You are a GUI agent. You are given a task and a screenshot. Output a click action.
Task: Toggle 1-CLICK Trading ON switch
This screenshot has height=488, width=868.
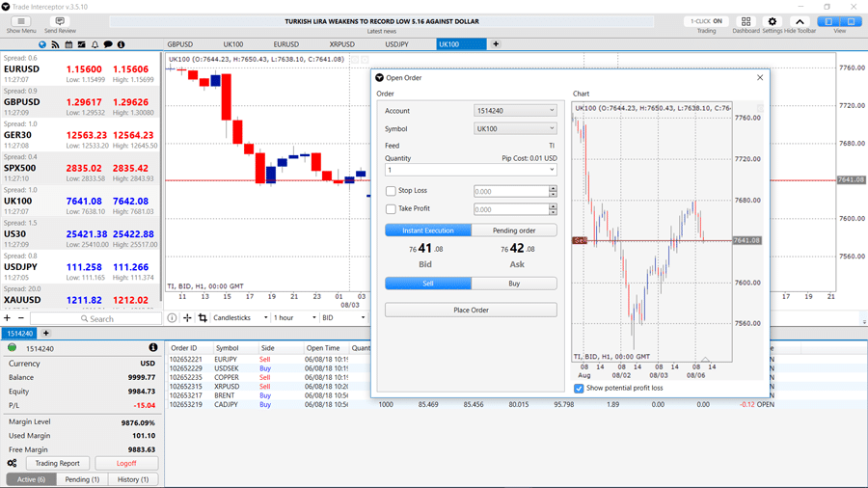click(706, 21)
